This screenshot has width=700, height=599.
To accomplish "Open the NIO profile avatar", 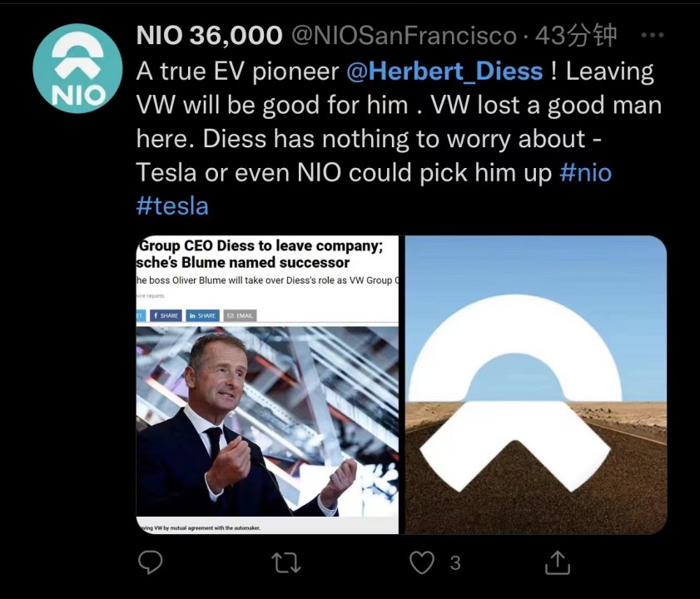I will (77, 68).
